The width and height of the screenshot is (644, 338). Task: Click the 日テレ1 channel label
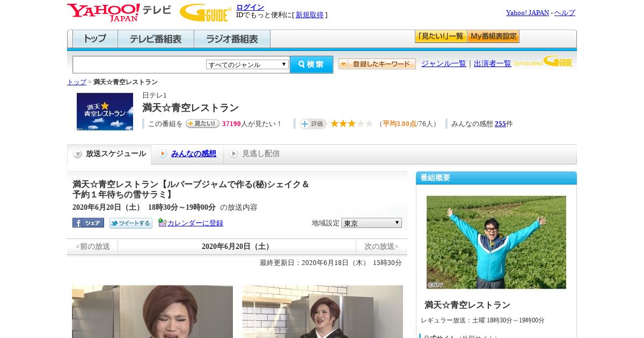click(155, 95)
